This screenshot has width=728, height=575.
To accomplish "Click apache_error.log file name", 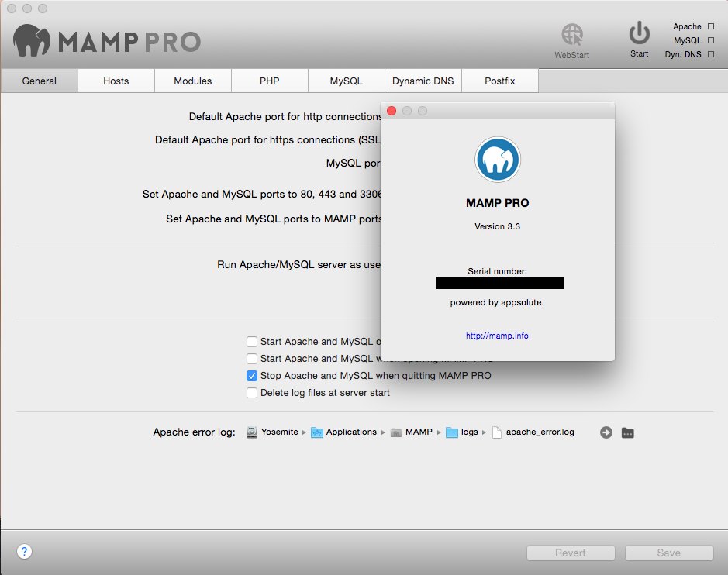I will point(540,432).
